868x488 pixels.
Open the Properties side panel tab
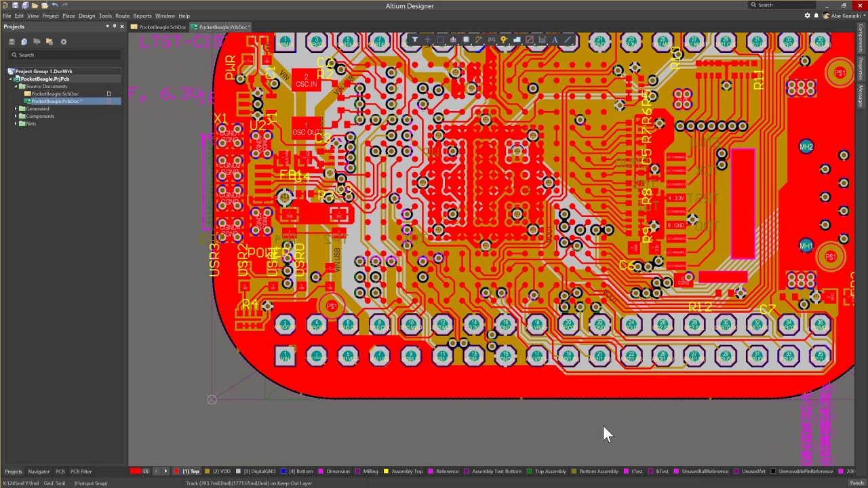pyautogui.click(x=861, y=70)
